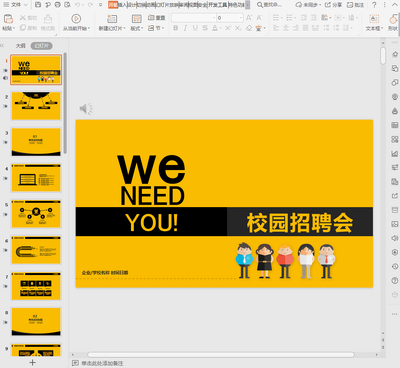This screenshot has height=368, width=400.
Task: Click the clear formatting eraser icon
Action: [249, 28]
